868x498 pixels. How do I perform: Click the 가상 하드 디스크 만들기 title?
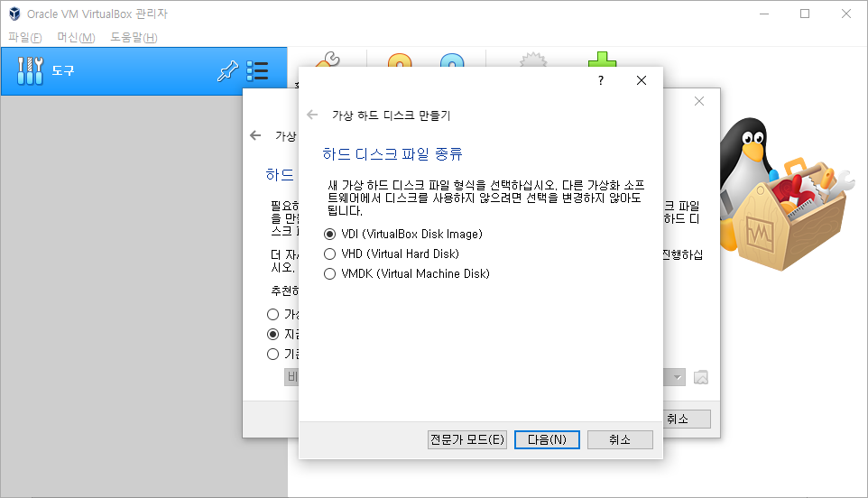point(391,115)
